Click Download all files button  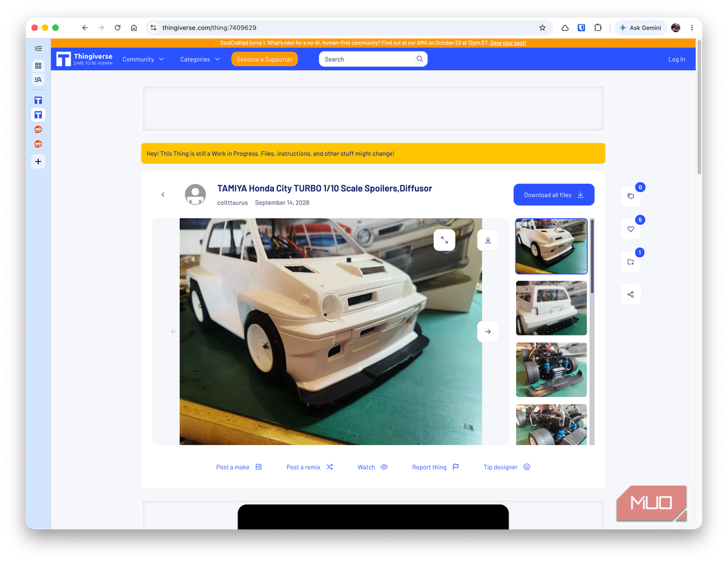click(x=553, y=195)
